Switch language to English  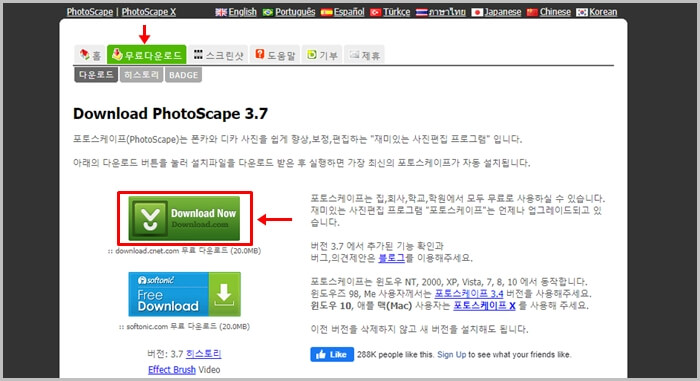242,12
